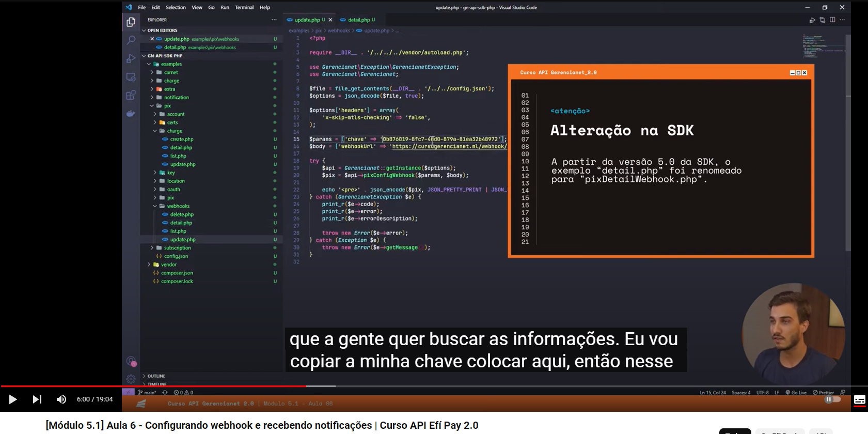Play the video
The width and height of the screenshot is (868, 434).
click(13, 399)
